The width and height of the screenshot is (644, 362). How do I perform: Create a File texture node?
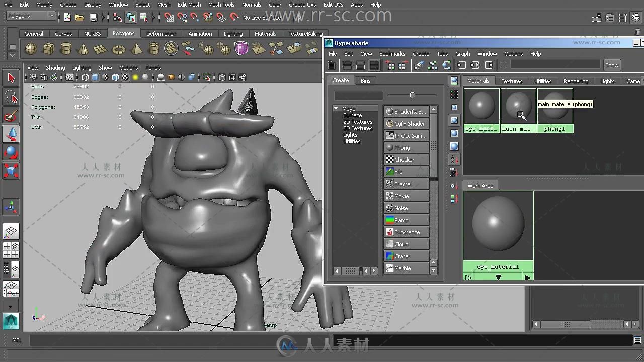click(x=407, y=172)
